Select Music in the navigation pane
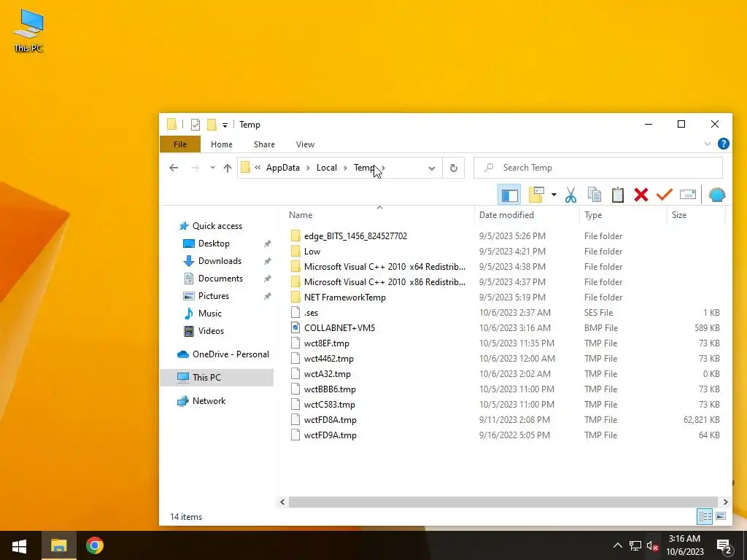The height and width of the screenshot is (560, 747). 209,314
